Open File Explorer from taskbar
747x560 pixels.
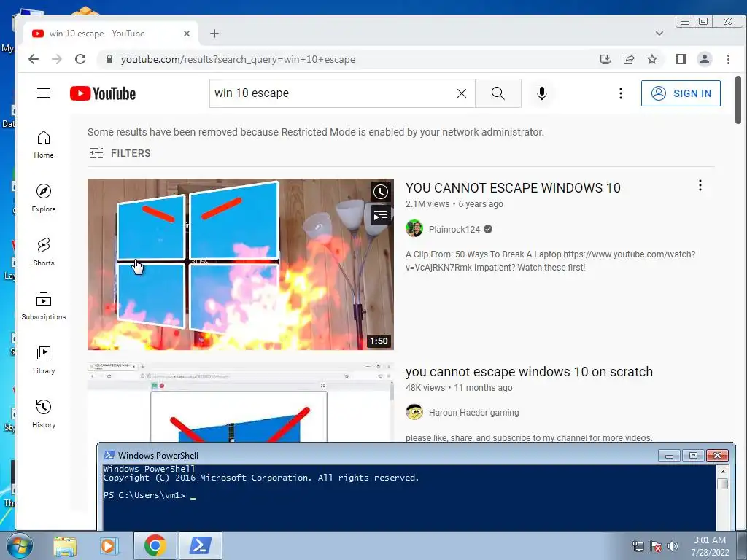[x=65, y=545]
